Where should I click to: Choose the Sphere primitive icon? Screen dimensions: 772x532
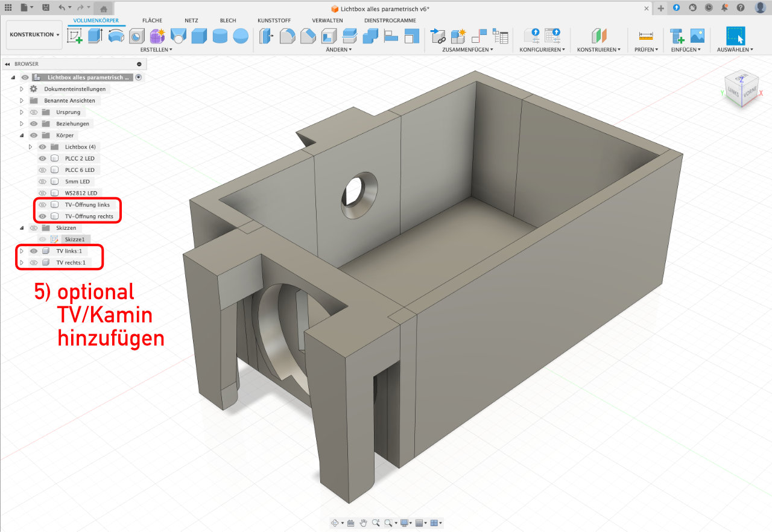[241, 36]
